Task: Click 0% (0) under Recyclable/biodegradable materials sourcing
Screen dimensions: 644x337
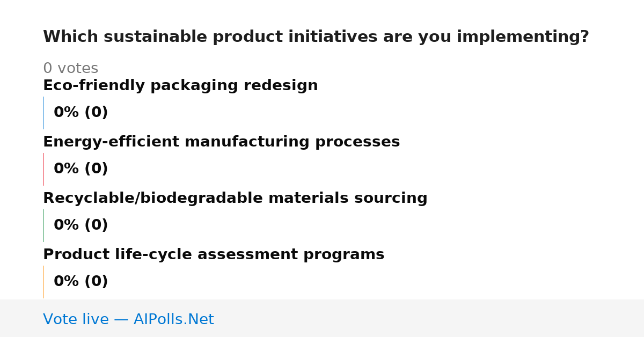Action: 81,225
